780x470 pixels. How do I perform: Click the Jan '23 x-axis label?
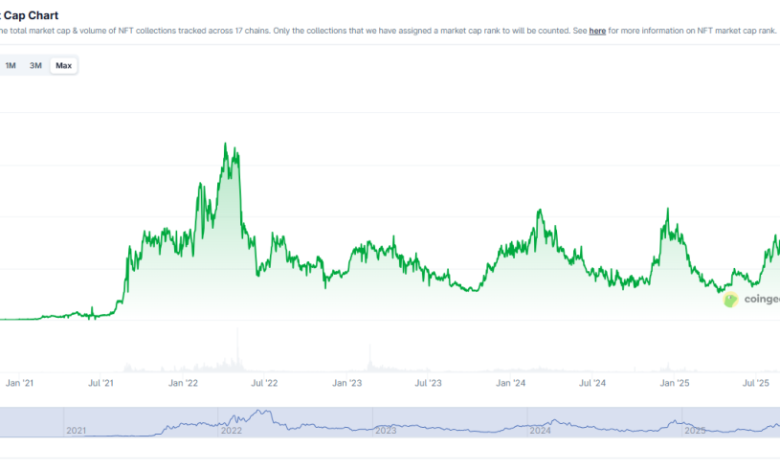(x=347, y=383)
